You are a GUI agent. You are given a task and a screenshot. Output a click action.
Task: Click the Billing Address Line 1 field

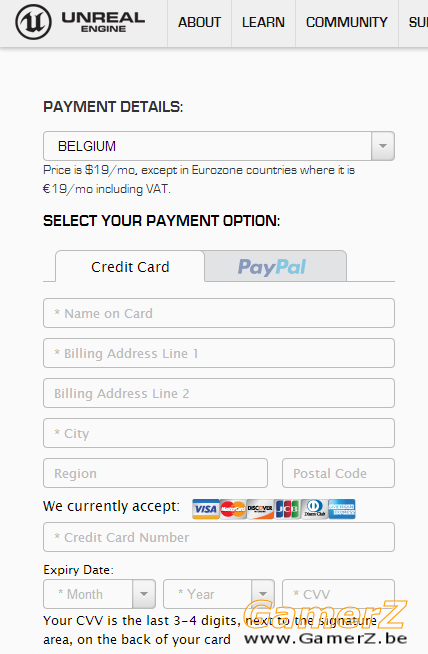click(x=219, y=353)
